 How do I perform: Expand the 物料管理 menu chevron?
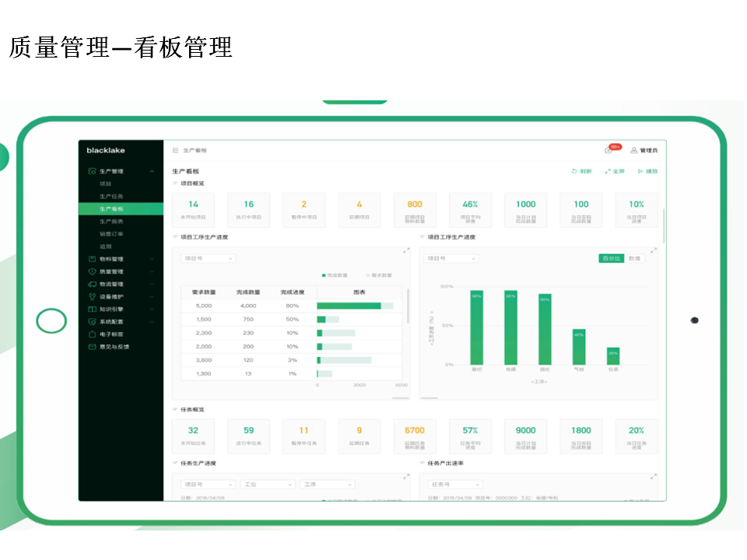pos(152,259)
